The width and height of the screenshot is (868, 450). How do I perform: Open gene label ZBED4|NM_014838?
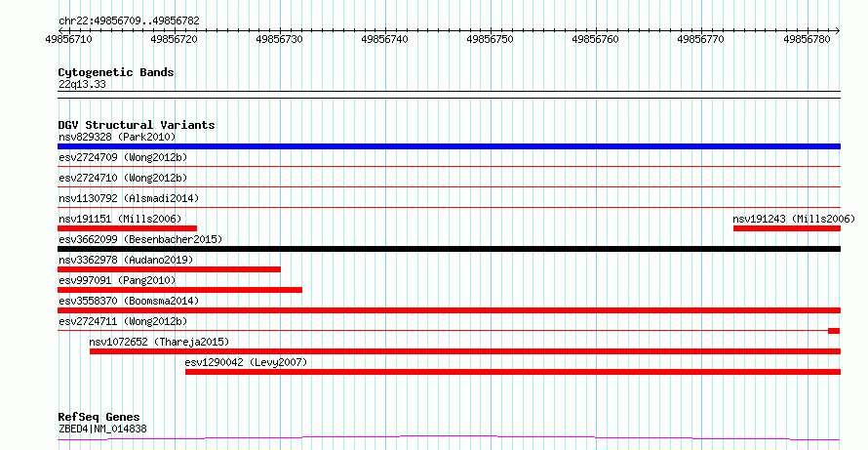[102, 429]
